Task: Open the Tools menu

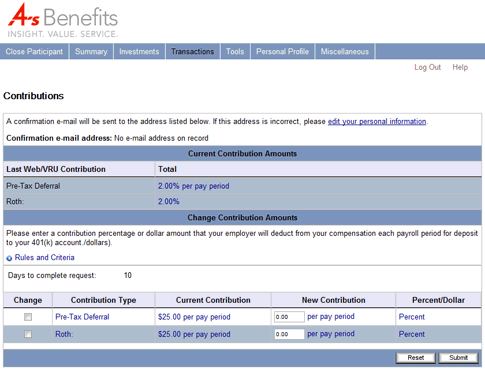Action: click(x=235, y=52)
